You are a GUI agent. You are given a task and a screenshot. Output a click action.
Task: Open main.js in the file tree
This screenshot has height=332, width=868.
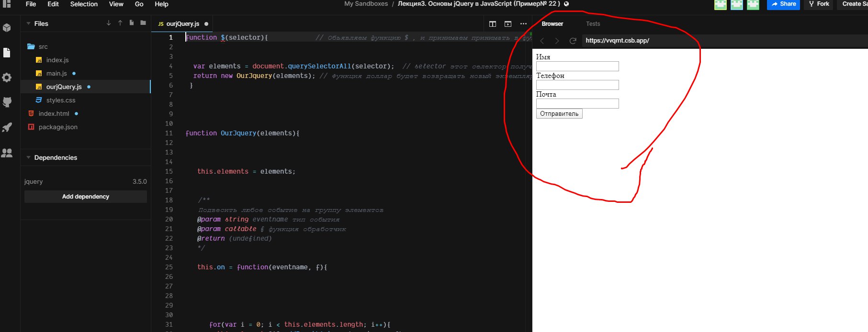tap(56, 73)
